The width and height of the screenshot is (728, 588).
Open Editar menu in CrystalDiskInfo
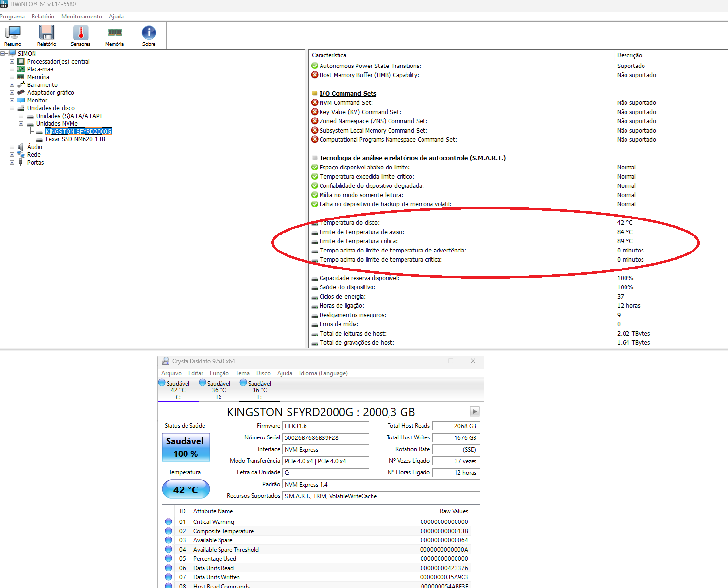(x=196, y=373)
